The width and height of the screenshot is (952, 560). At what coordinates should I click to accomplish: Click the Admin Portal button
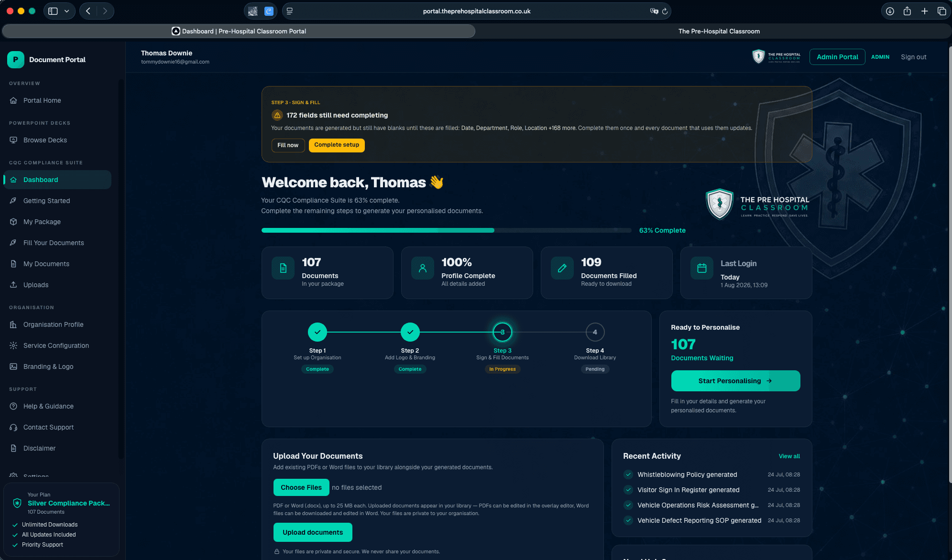(x=837, y=57)
